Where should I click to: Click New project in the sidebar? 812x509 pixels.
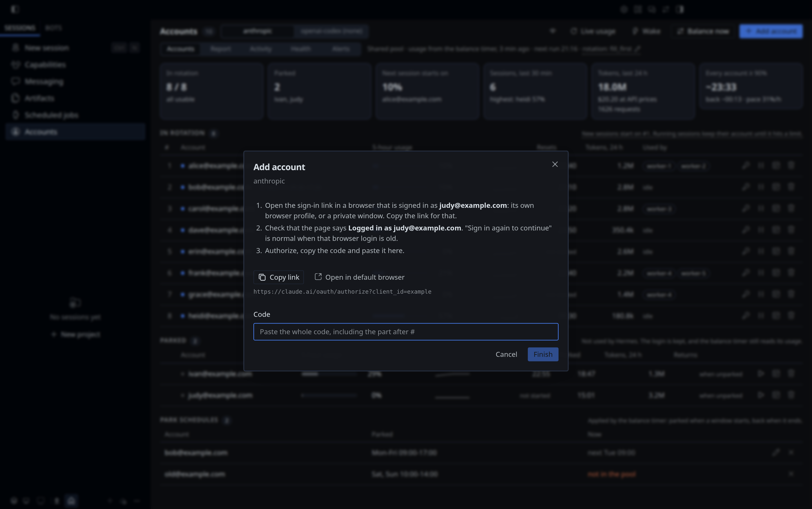75,334
